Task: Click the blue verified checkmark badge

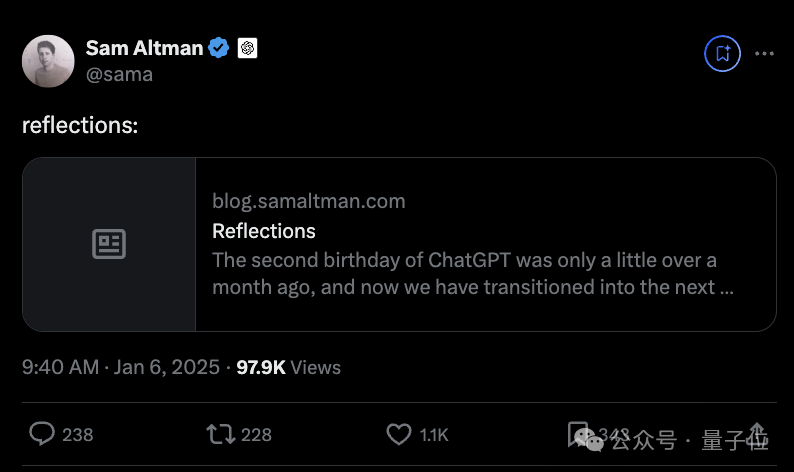Action: tap(219, 47)
